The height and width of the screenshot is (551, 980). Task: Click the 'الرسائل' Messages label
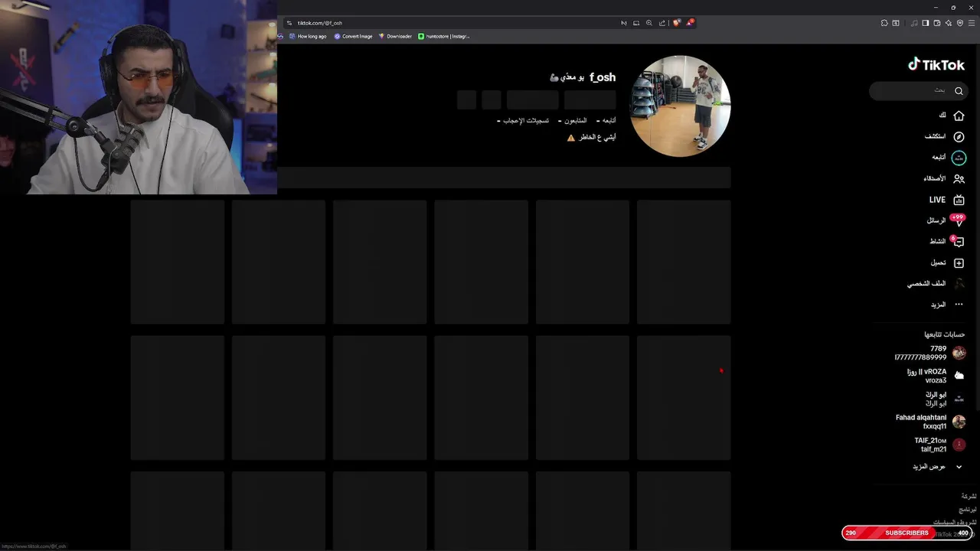click(x=936, y=220)
